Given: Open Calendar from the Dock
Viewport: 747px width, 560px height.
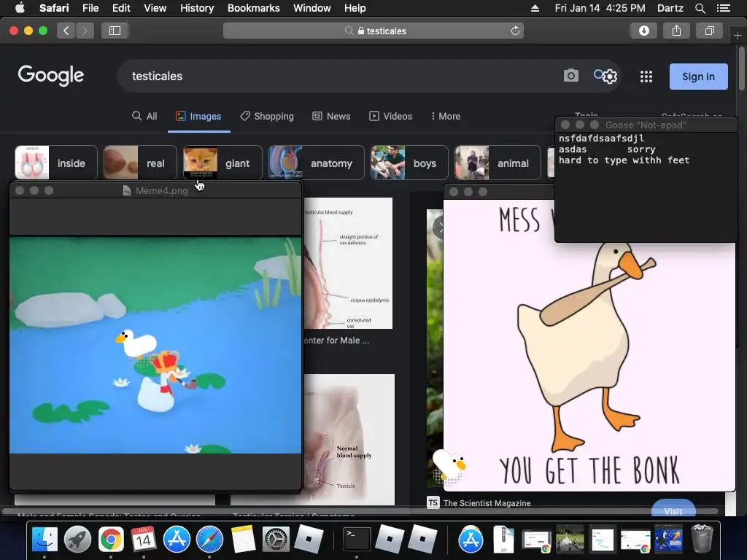Looking at the screenshot, I should coord(144,539).
